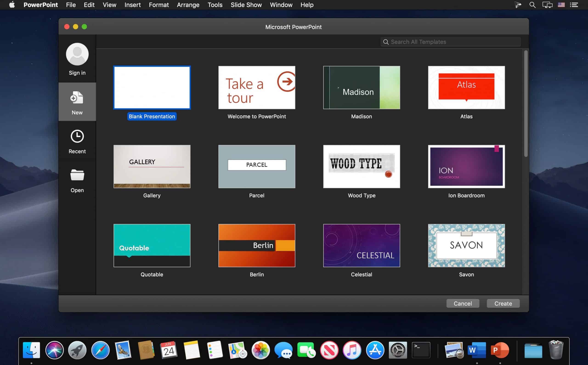Select the Quotable template
588x365 pixels.
pyautogui.click(x=152, y=245)
